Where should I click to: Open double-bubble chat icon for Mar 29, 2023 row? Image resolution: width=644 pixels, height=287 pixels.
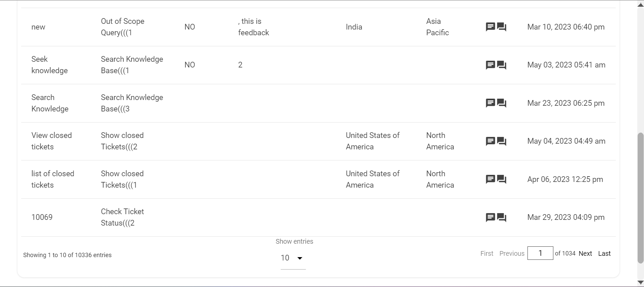coord(502,217)
